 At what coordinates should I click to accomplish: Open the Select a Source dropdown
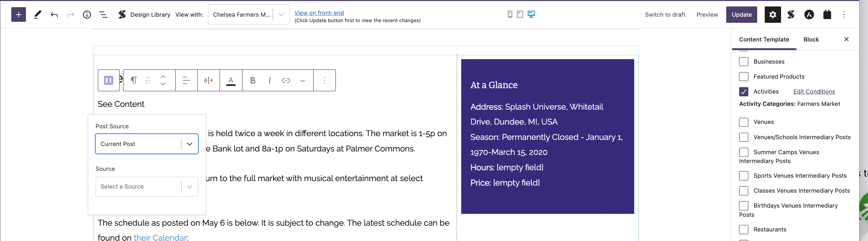tap(147, 187)
